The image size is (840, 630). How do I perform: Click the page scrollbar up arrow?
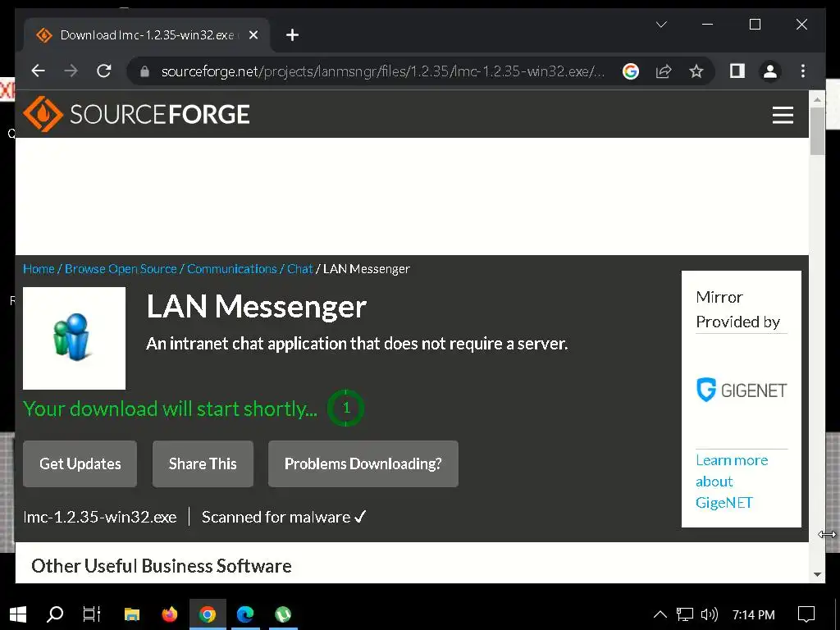[817, 99]
